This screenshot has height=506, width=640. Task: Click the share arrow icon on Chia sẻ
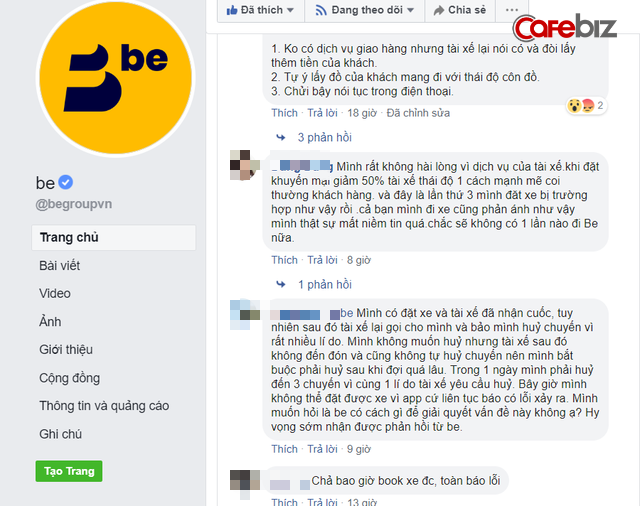point(439,10)
